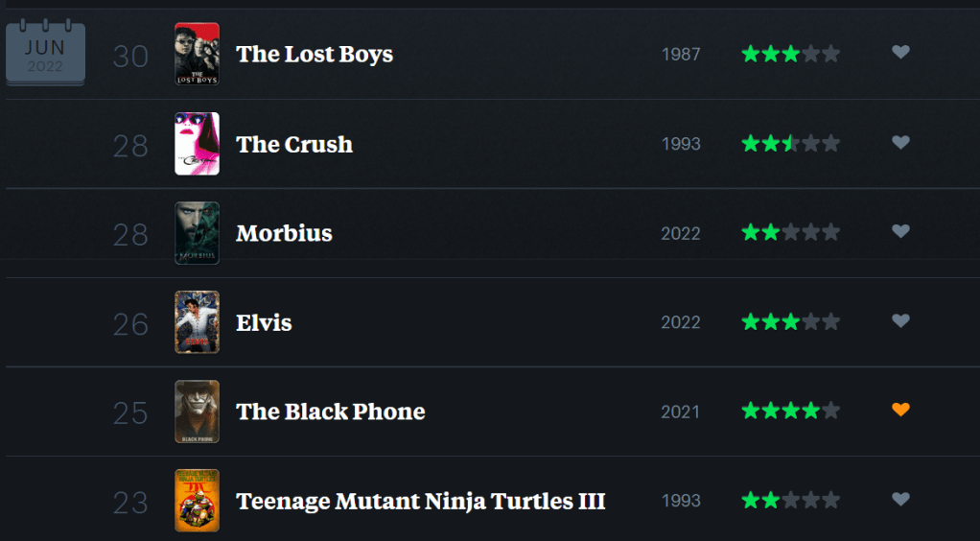This screenshot has width=980, height=541.
Task: Click the Teenage Mutant Ninja Turtles III poster
Action: (197, 501)
